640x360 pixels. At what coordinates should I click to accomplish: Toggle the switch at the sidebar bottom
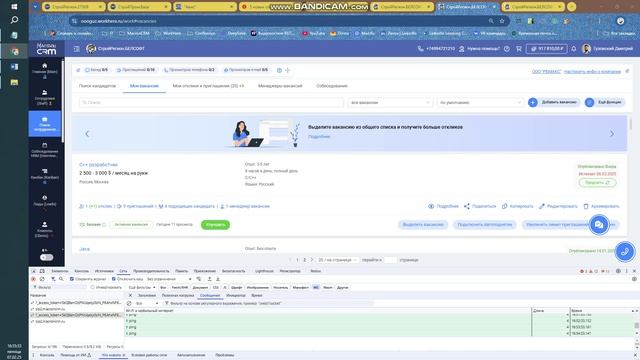coord(47,257)
